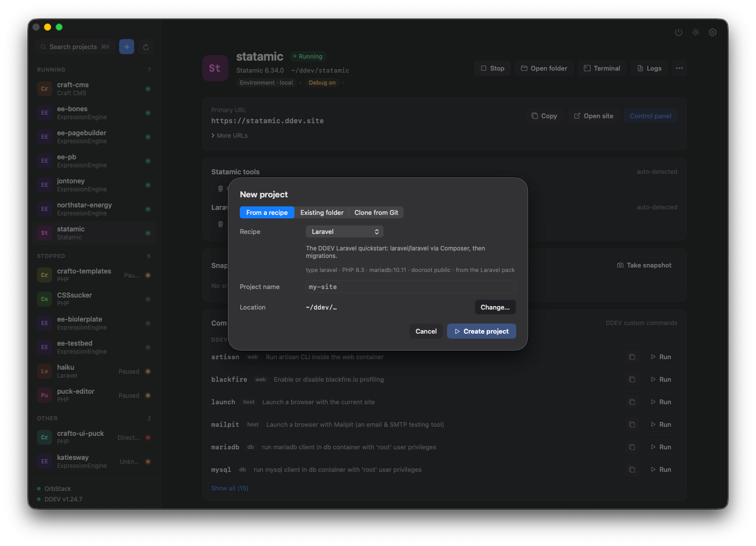The height and width of the screenshot is (546, 756).
Task: Copy the primary URL
Action: coord(544,116)
